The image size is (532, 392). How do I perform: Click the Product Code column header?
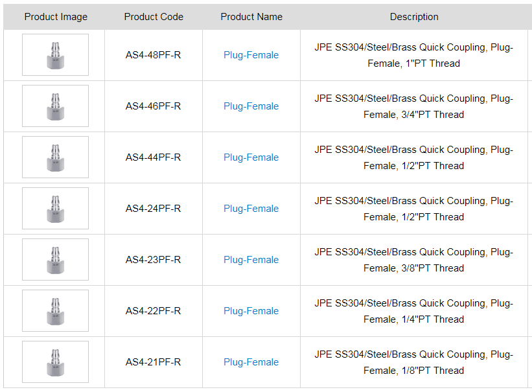click(x=154, y=17)
